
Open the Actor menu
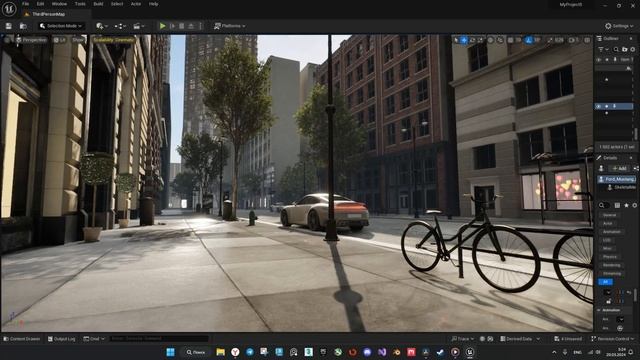click(136, 4)
